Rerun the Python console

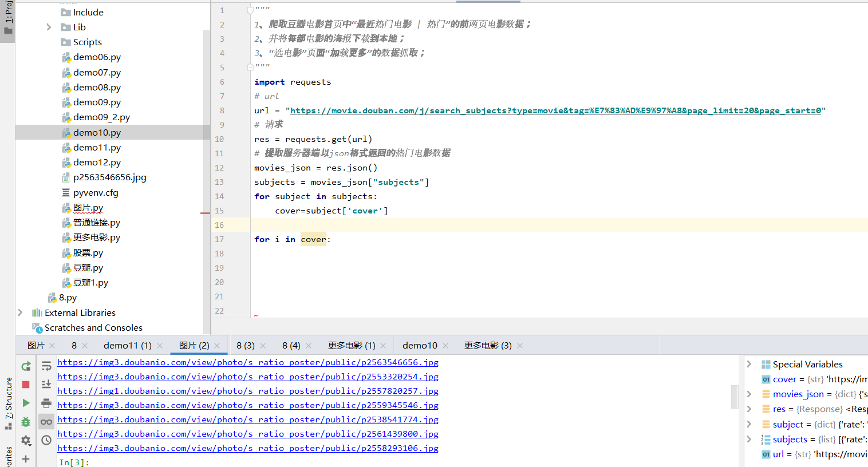point(26,366)
